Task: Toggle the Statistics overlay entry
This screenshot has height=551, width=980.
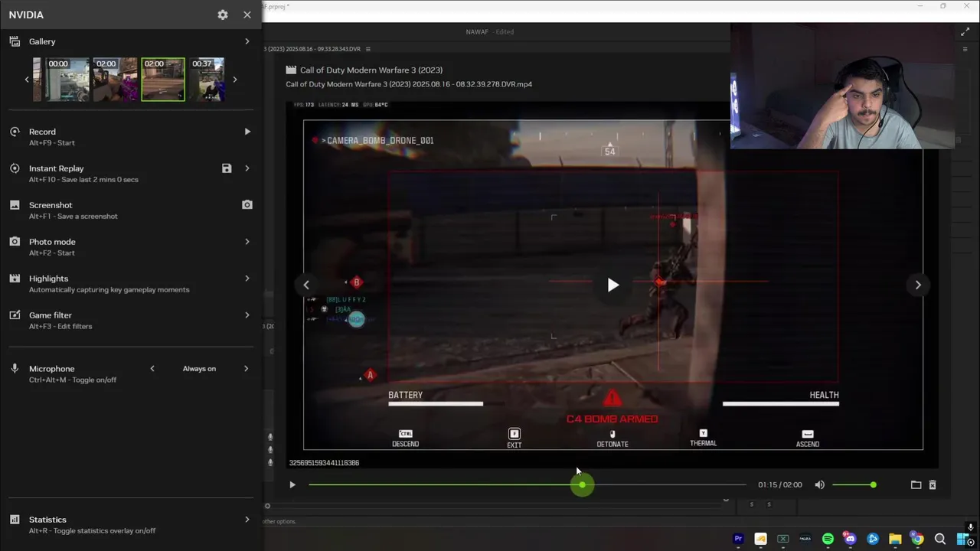Action: 130,524
